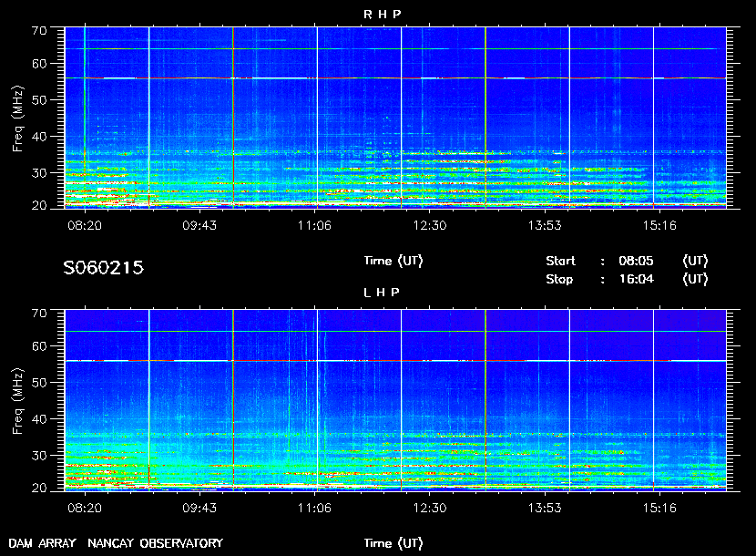756x556 pixels.
Task: Click the "Freq (MHz)" axis label of RHP plot
Action: point(18,118)
